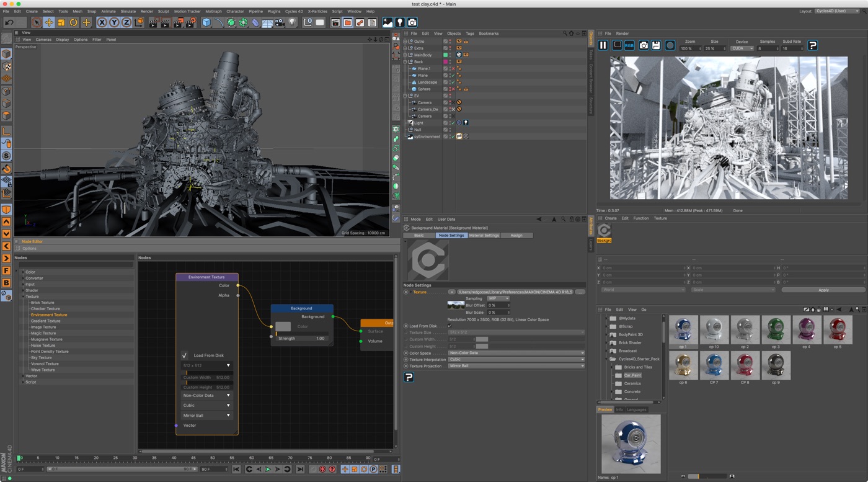Open the Texture menu in Material Manager
This screenshot has height=482, width=868.
660,218
